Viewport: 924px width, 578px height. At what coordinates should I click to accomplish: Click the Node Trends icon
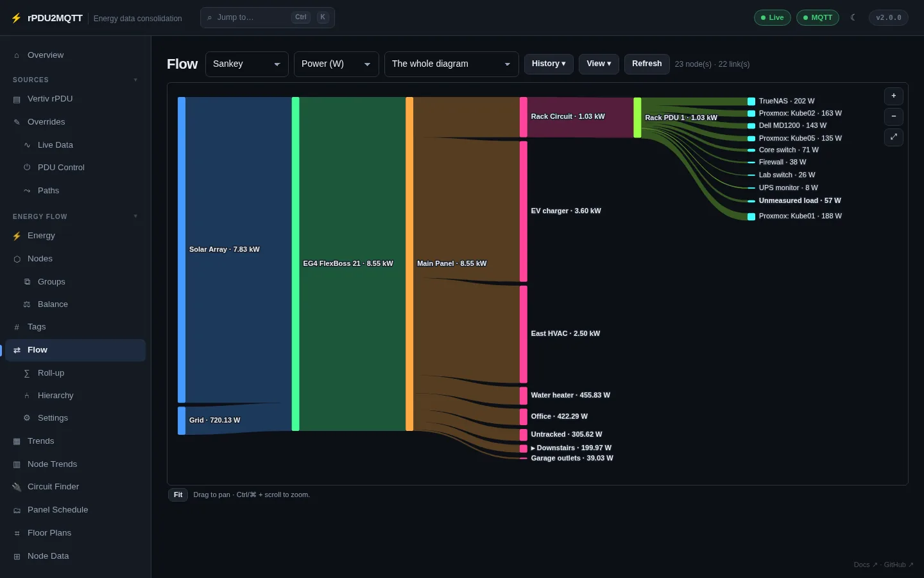[17, 464]
